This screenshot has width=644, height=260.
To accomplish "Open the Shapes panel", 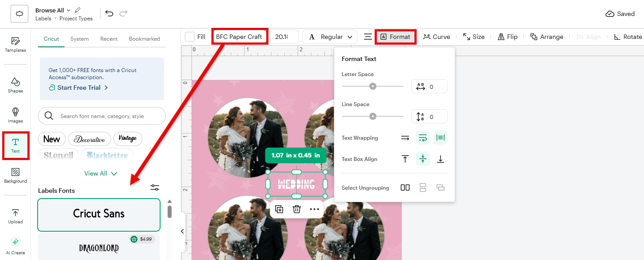I will [15, 85].
